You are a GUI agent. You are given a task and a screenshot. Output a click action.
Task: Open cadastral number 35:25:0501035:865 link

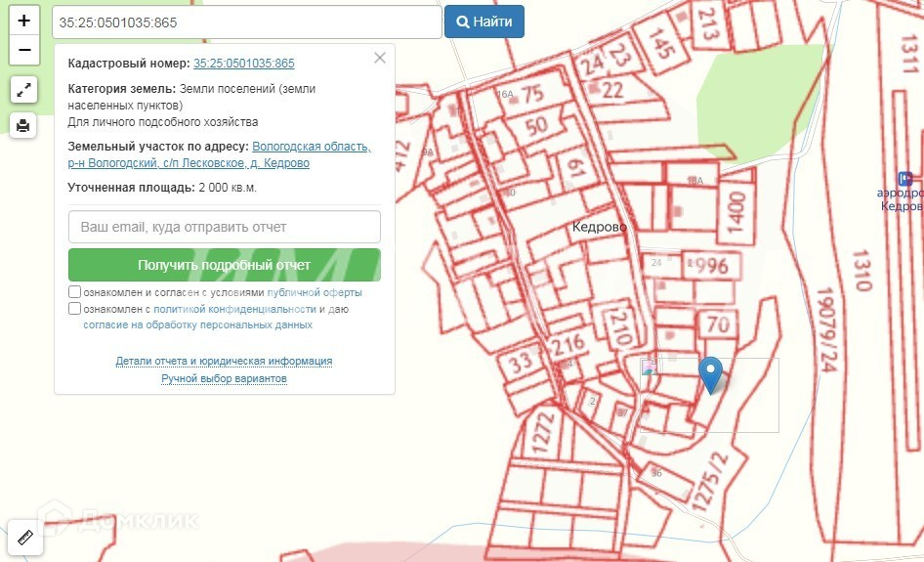243,64
